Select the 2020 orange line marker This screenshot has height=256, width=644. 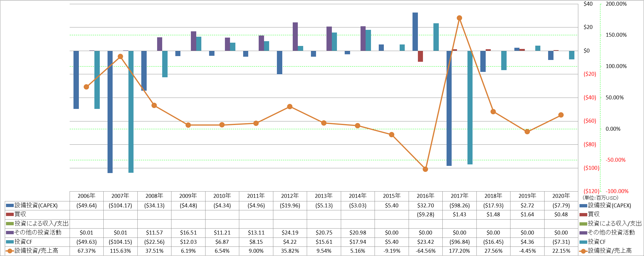click(561, 115)
